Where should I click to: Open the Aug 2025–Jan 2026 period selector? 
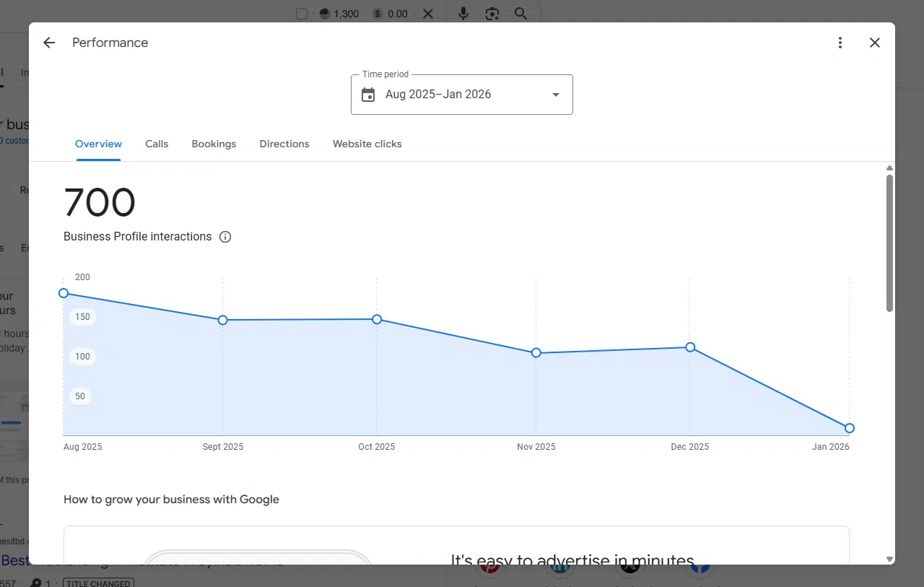438,95
